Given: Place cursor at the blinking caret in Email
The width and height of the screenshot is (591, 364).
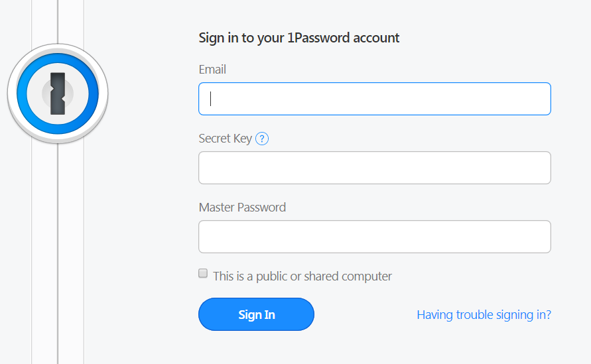Looking at the screenshot, I should (x=211, y=99).
